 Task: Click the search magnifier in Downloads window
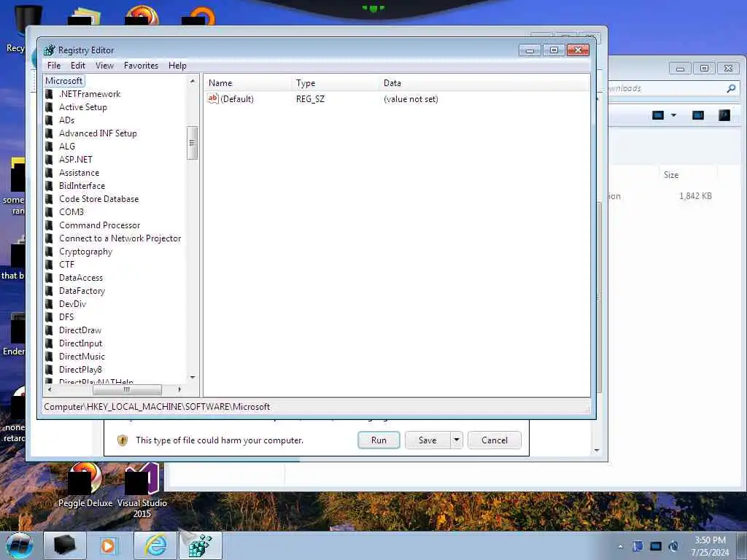[x=731, y=88]
